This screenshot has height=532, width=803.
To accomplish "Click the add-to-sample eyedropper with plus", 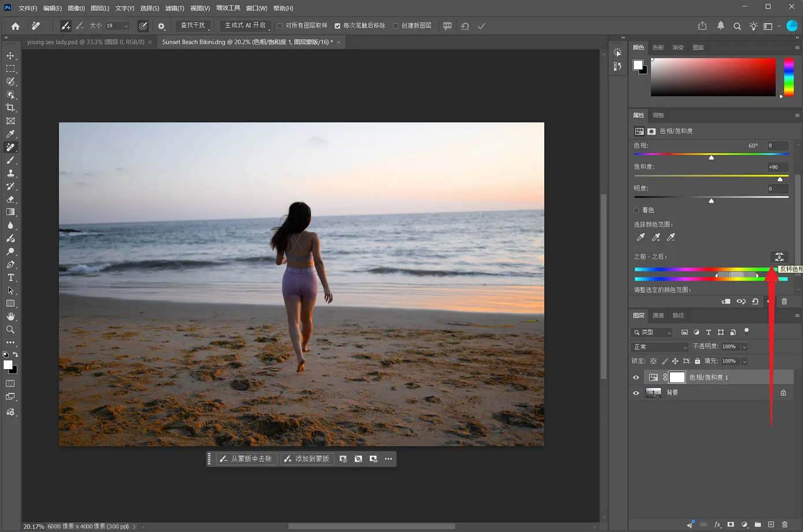I will [x=656, y=237].
